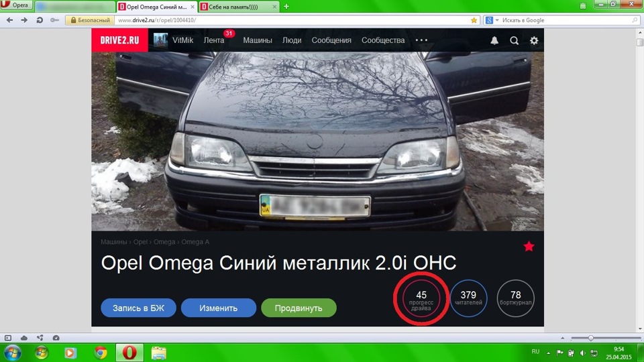The height and width of the screenshot is (362, 644).
Task: Open VitMik user avatar
Action: [160, 40]
